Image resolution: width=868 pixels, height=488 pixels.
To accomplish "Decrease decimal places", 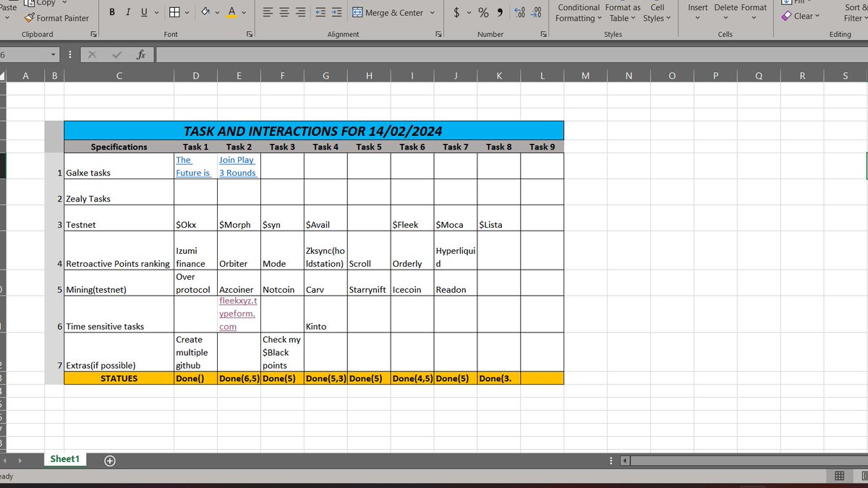I will click(x=537, y=12).
